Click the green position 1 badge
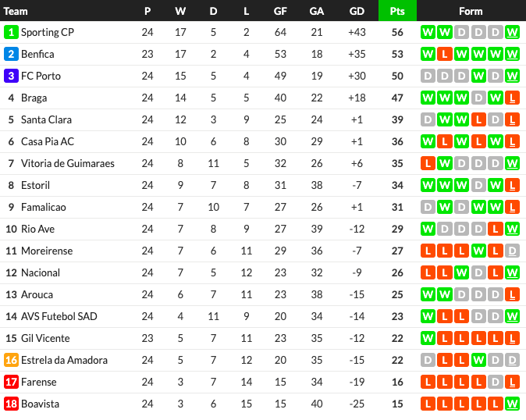This screenshot has width=526, height=420. coord(11,32)
